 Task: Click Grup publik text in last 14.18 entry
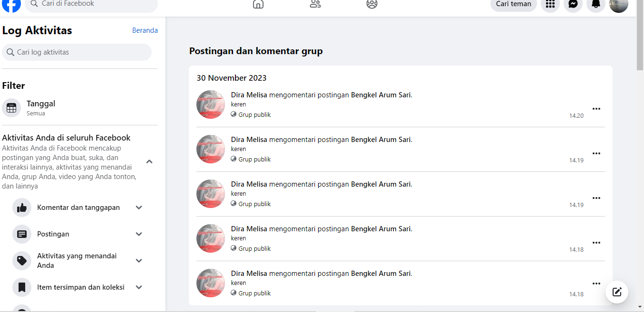pos(254,293)
